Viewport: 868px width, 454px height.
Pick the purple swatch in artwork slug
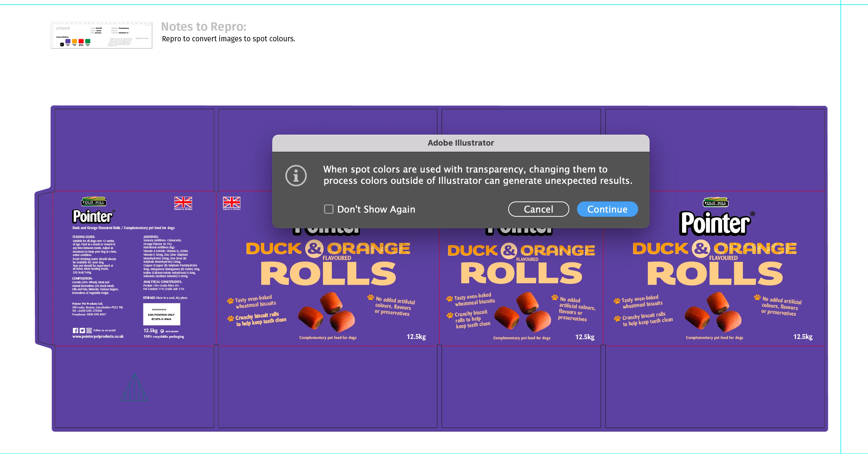68,41
